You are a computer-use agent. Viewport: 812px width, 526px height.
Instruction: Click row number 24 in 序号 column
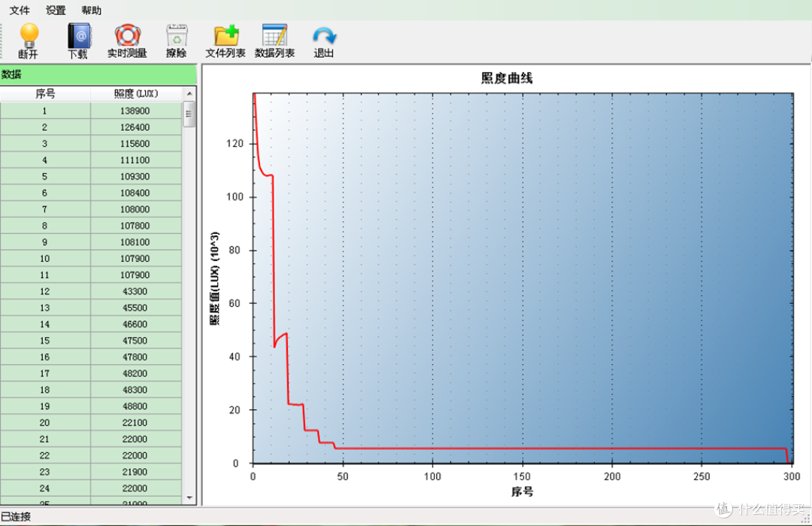(45, 488)
